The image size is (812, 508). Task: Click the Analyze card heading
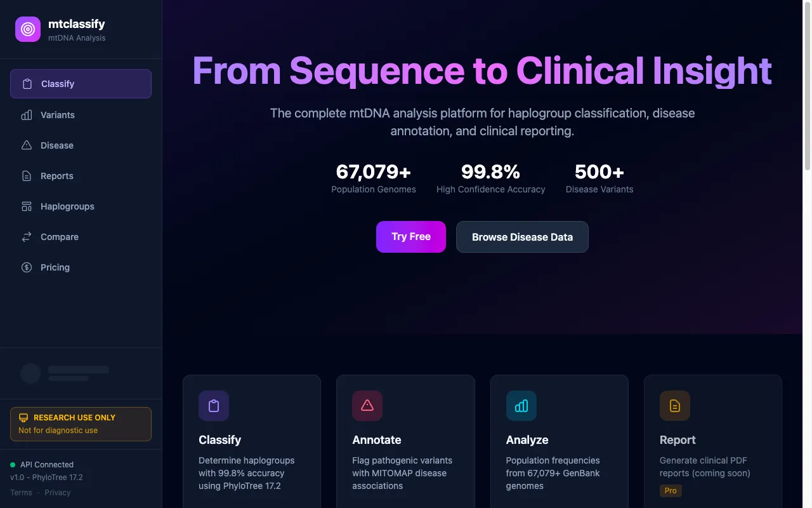tap(527, 440)
